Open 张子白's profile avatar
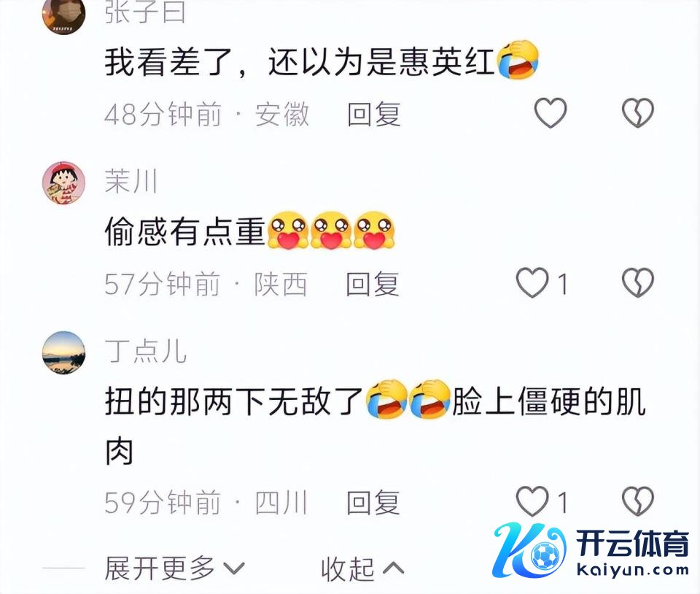The image size is (700, 594). pos(63,15)
